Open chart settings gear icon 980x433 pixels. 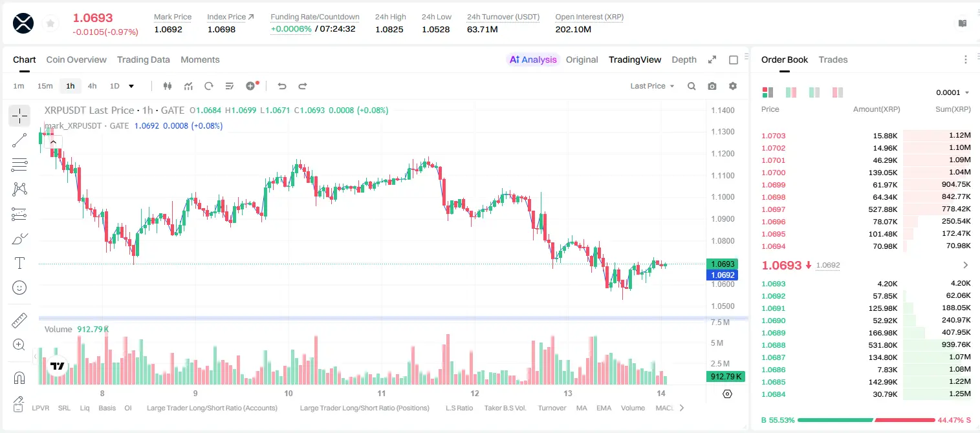click(x=733, y=86)
